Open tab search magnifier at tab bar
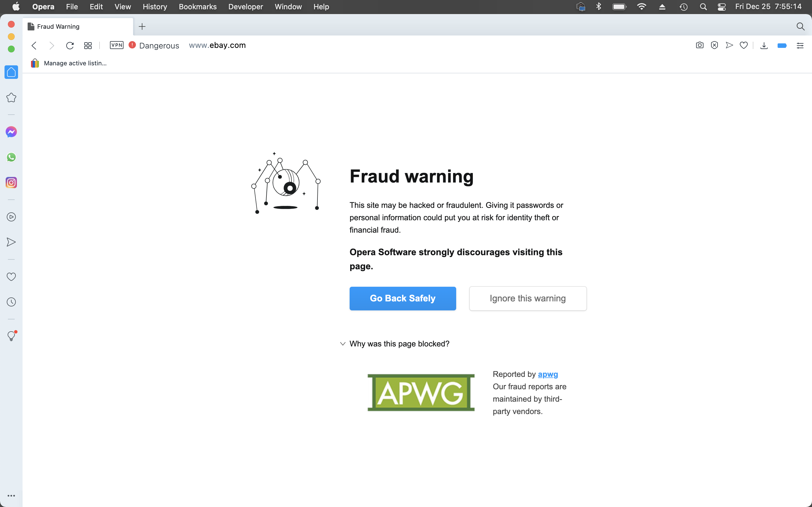Viewport: 812px width, 507px height. [800, 26]
